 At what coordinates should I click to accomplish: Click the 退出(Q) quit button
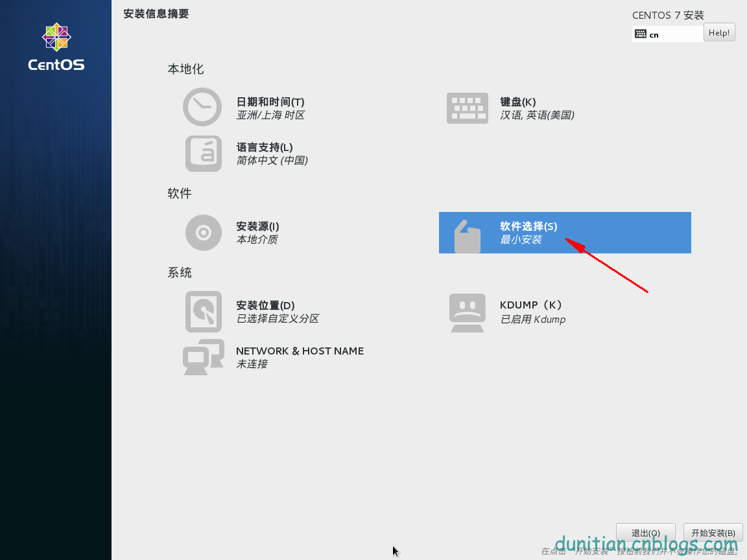[646, 533]
